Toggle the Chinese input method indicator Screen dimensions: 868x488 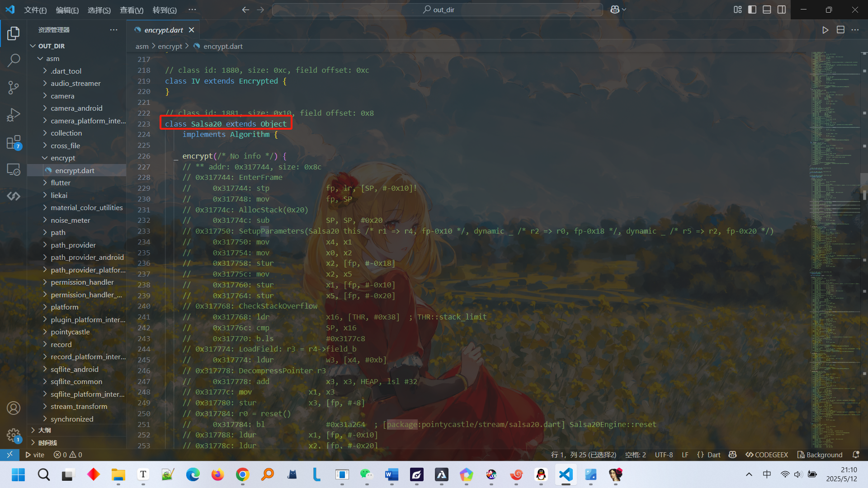767,474
